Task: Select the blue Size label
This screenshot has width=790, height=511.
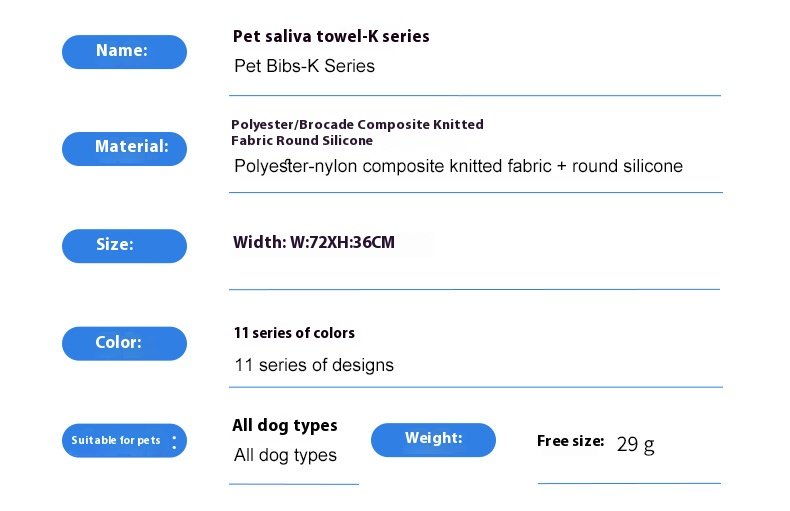Action: point(124,245)
